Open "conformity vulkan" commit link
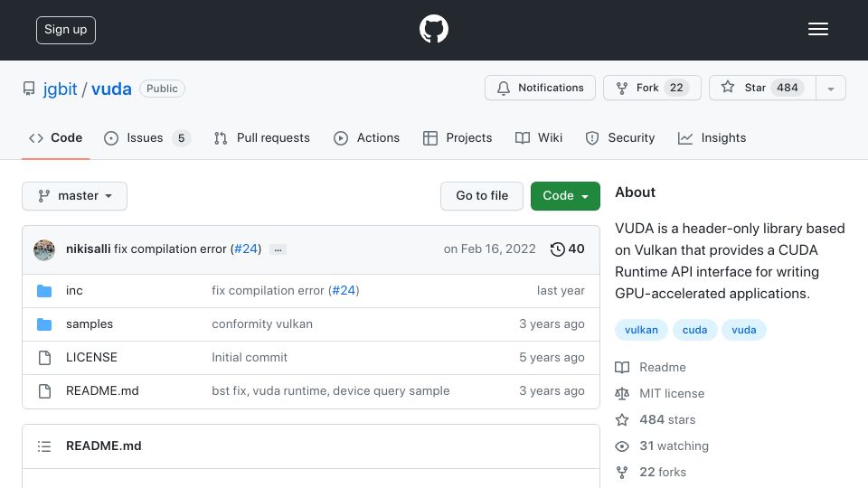 (262, 324)
